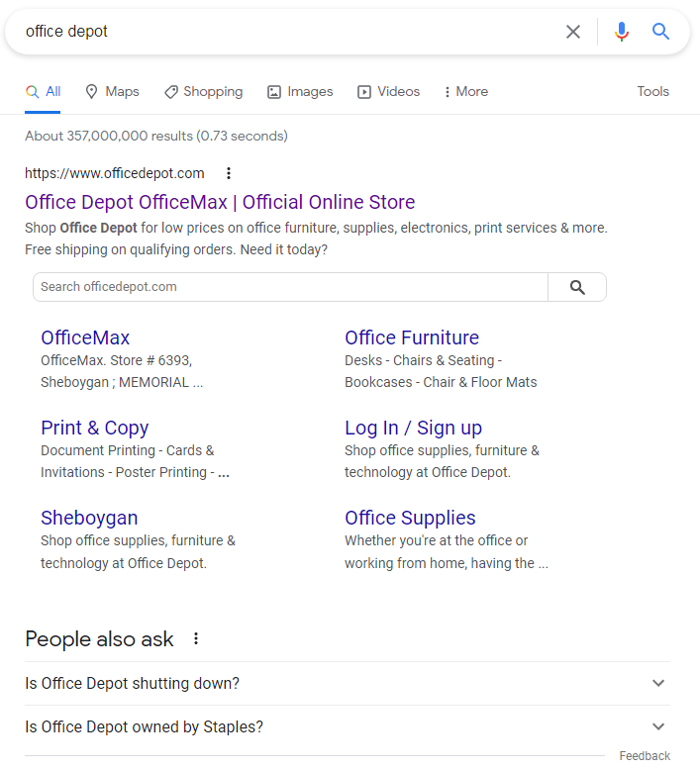
Task: Switch to the Maps tab
Action: coord(112,92)
